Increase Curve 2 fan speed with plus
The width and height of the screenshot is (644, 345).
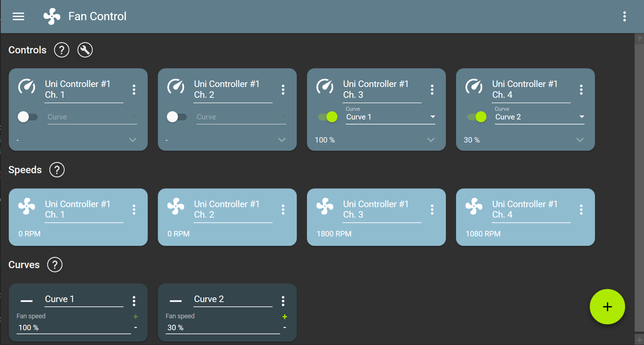[285, 316]
